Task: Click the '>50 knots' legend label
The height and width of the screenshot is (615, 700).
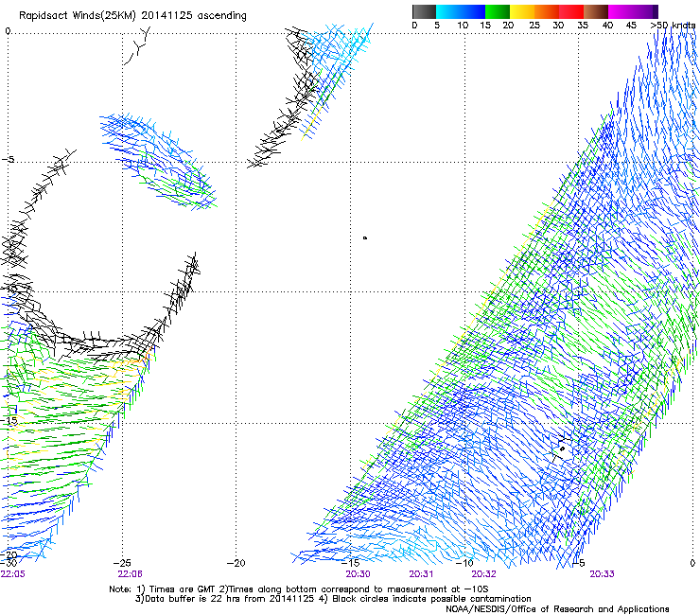Action: tap(673, 26)
